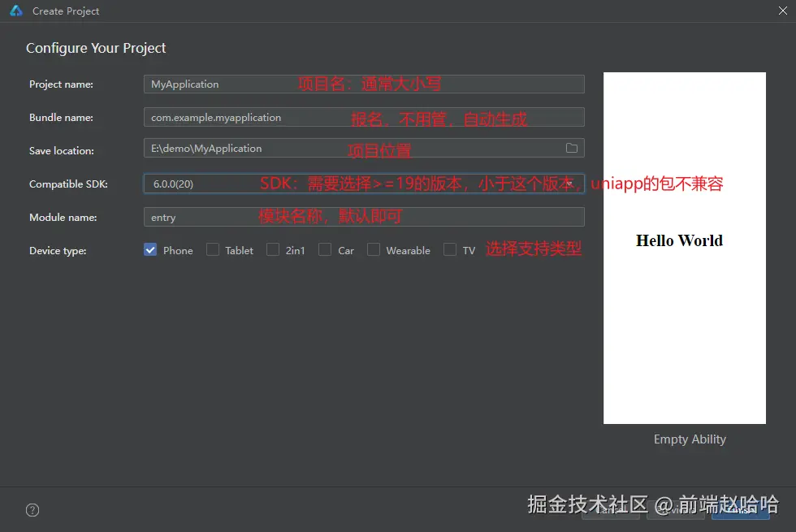The image size is (796, 532).
Task: Enable the TV device type
Action: pyautogui.click(x=450, y=250)
